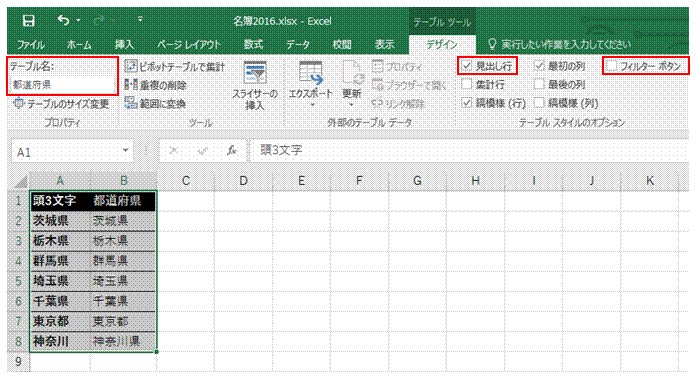
Task: Click the Name Box showing A1
Action: click(x=66, y=151)
